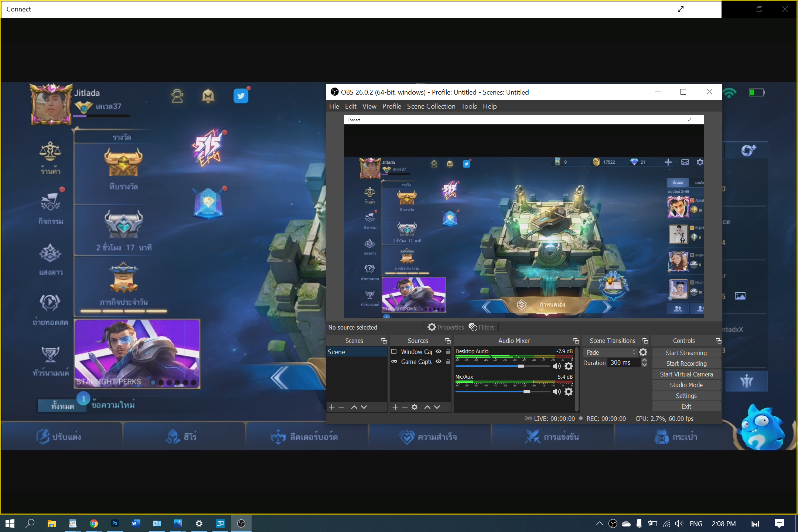Screen dimensions: 798x532
Task: Pop out the Scene Transitions dock panel
Action: coord(645,341)
